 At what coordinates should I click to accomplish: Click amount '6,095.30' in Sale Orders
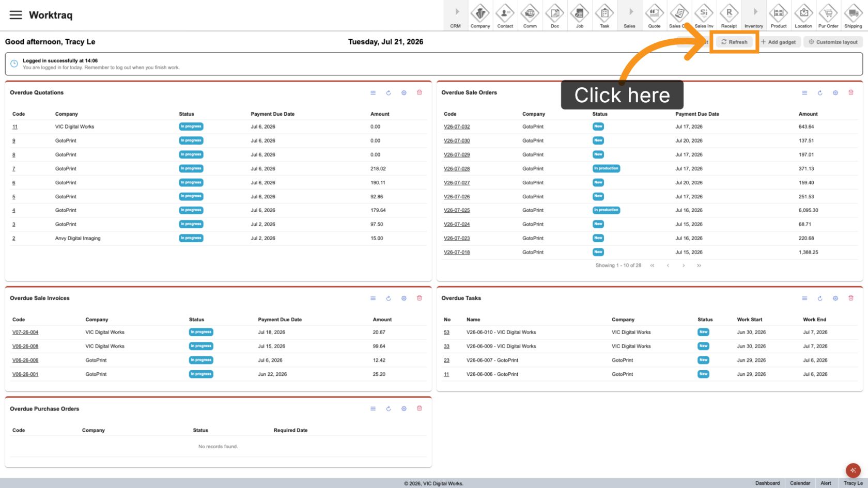coord(808,211)
